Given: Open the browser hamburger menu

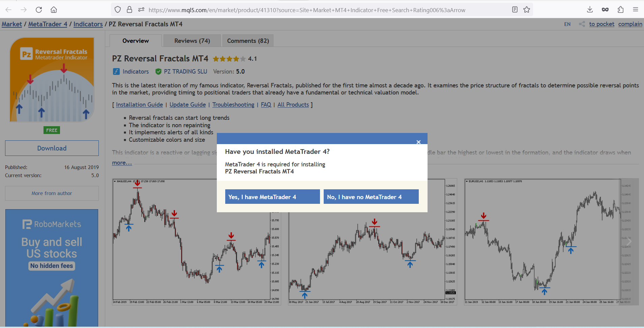Looking at the screenshot, I should [636, 10].
